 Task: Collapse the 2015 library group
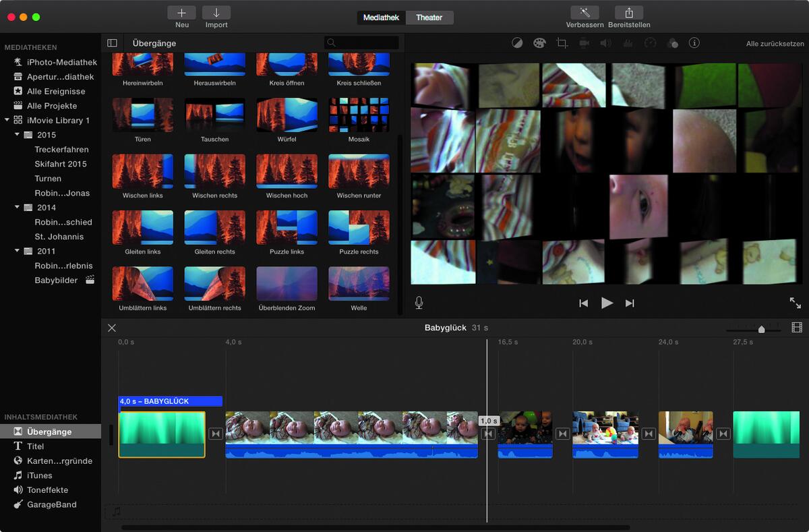tap(16, 135)
